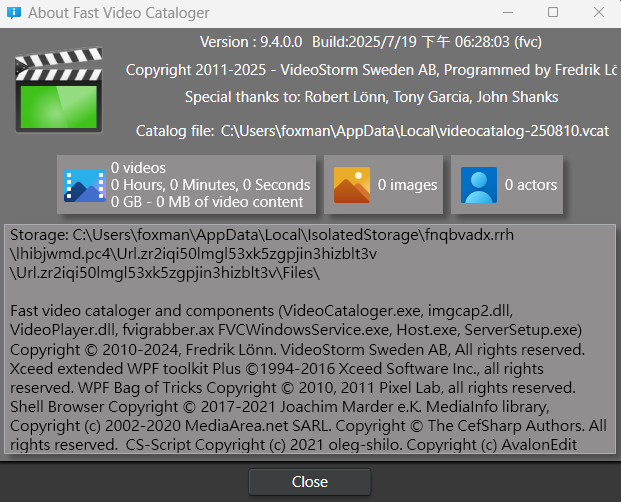Screen dimensions: 621x502
Task: Click the Close button
Action: tap(310, 482)
